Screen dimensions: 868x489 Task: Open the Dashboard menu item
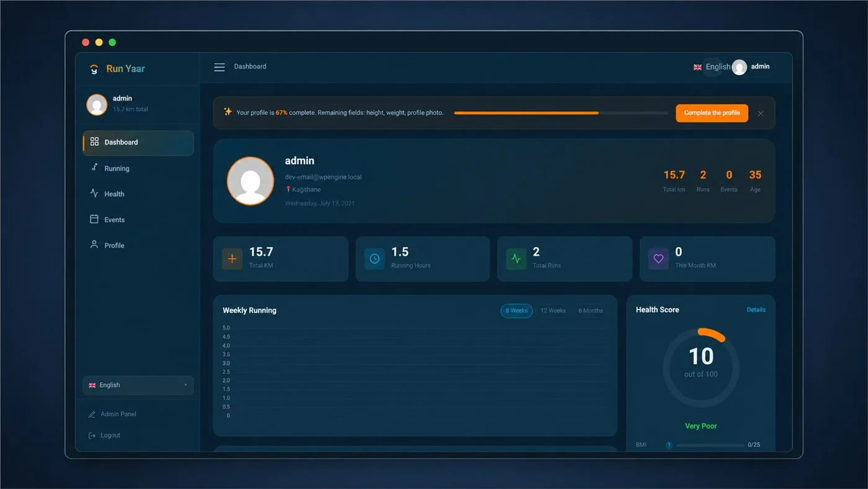tap(138, 143)
